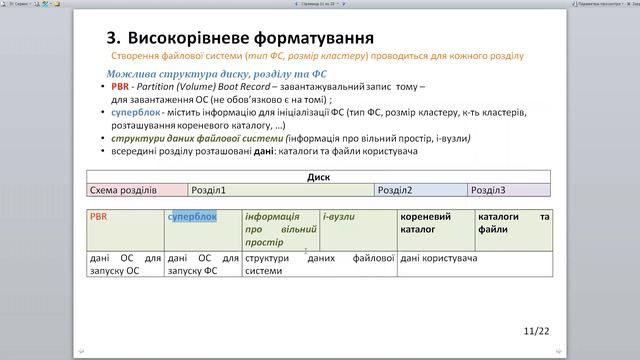The height and width of the screenshot is (360, 640).
Task: Click the 'структури даних файлової системи' table cell
Action: 320,264
